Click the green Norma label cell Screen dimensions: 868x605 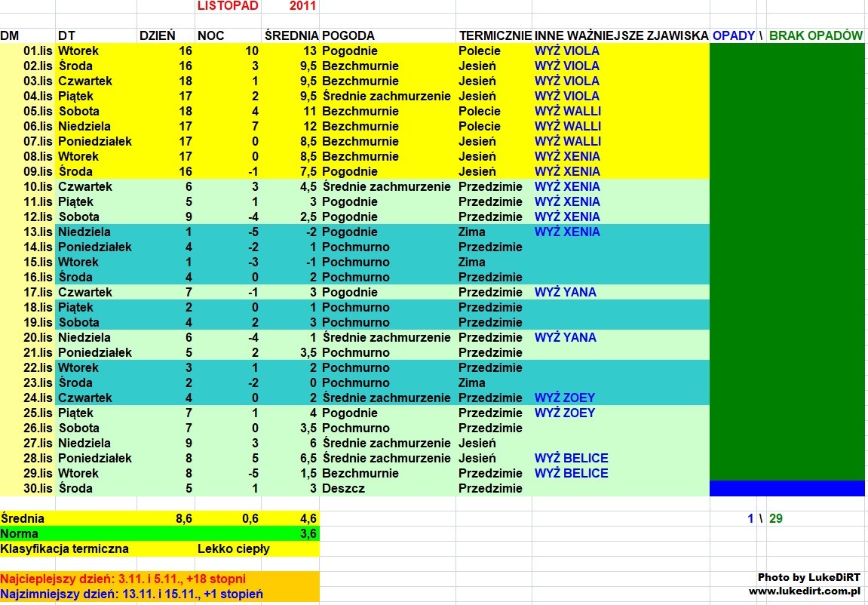(x=21, y=534)
